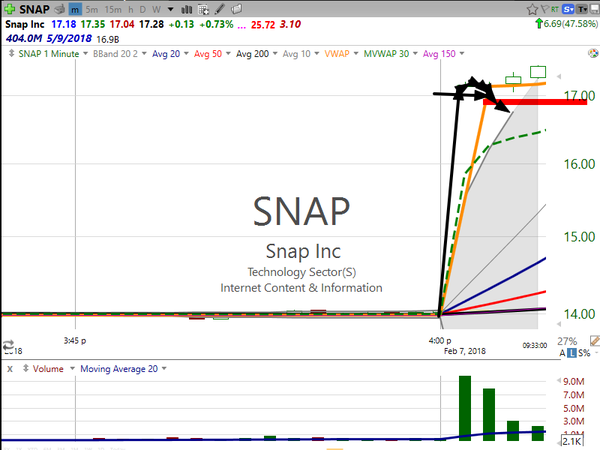Click the 17.00 price axis label
The image size is (600, 450).
click(x=579, y=96)
